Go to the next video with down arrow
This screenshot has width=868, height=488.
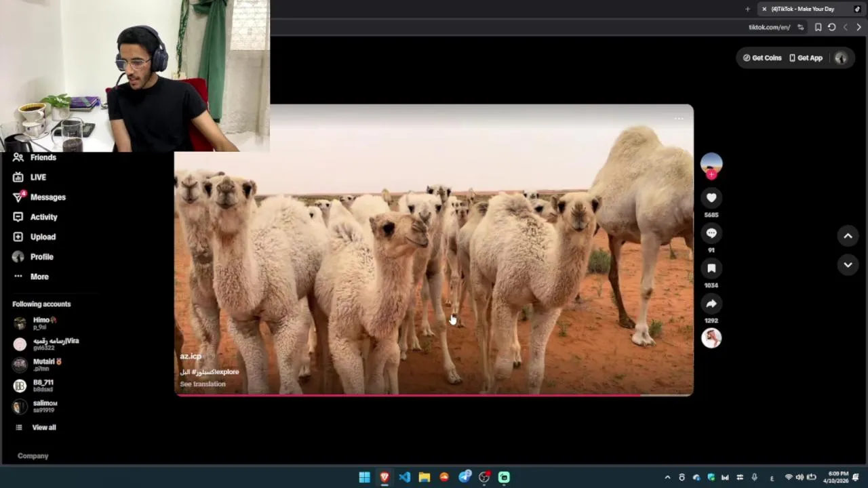coord(848,265)
